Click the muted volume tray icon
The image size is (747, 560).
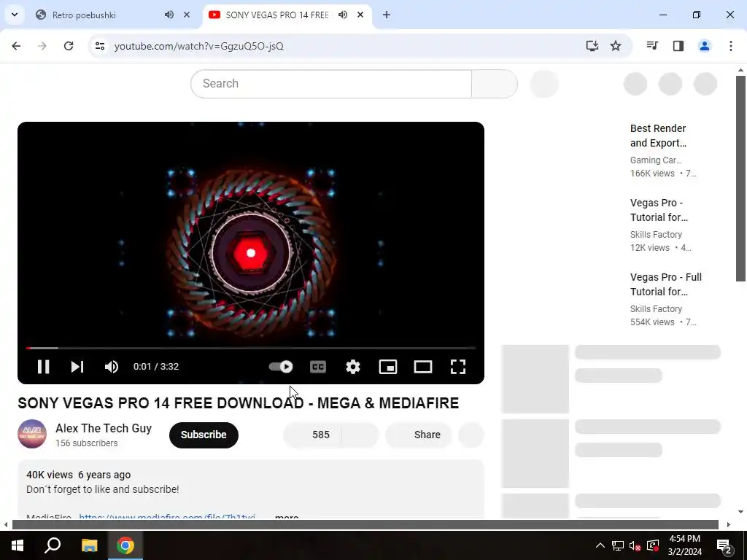click(x=635, y=545)
